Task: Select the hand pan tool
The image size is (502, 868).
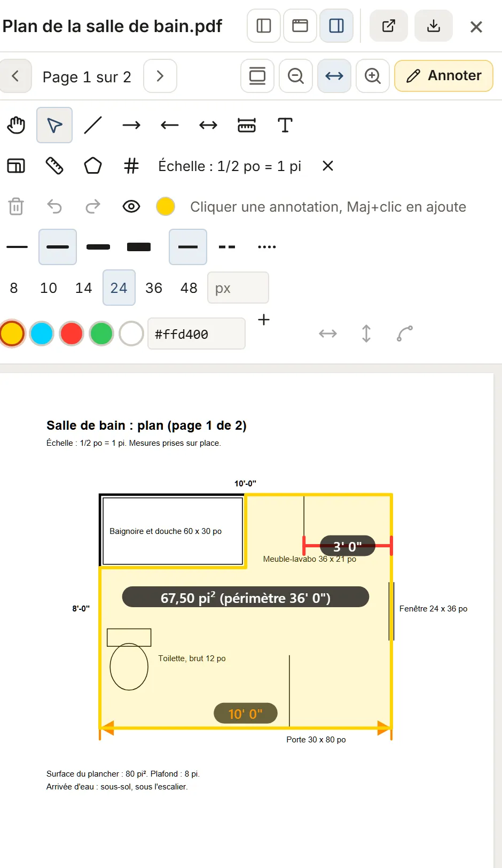Action: tap(16, 125)
